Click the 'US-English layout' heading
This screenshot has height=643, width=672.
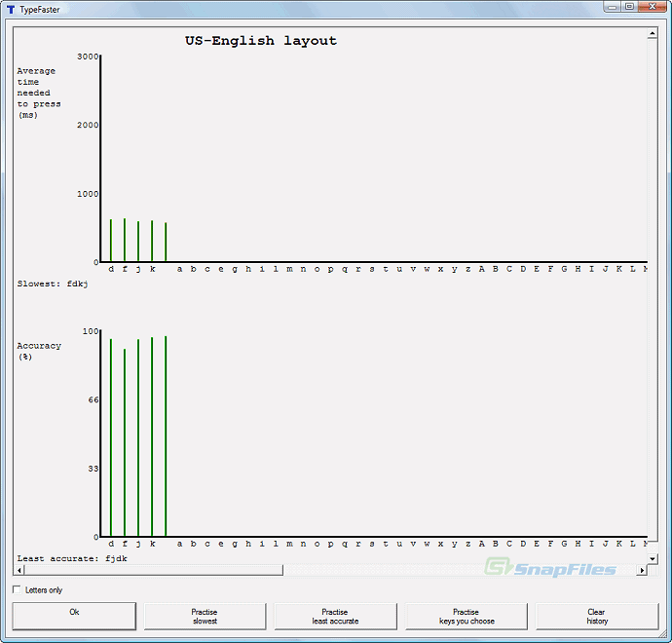click(x=261, y=41)
